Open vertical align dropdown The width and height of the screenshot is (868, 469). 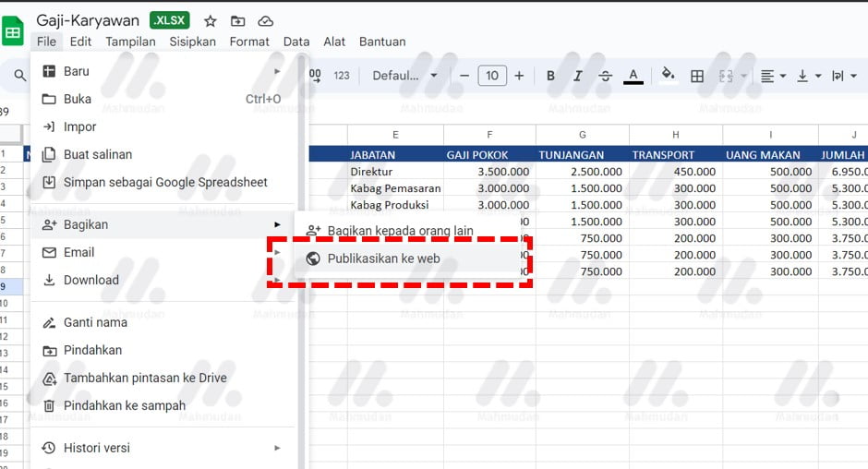807,76
